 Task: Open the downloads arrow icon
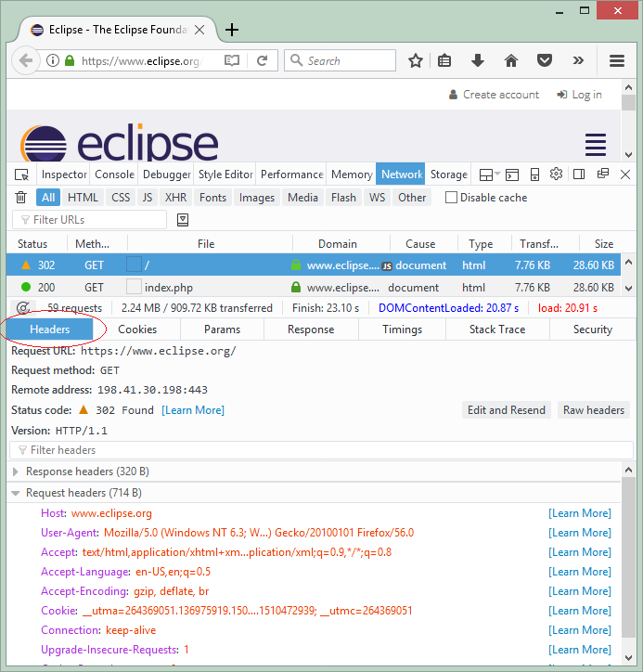point(478,60)
